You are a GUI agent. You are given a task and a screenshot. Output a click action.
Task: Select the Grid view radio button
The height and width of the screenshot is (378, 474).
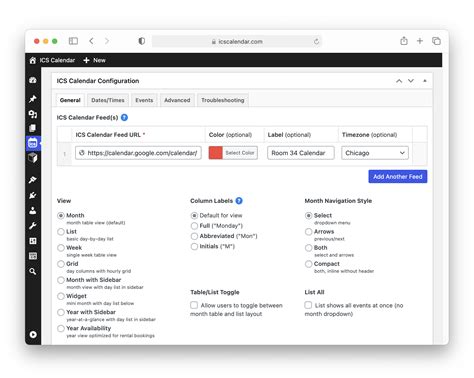coord(61,264)
